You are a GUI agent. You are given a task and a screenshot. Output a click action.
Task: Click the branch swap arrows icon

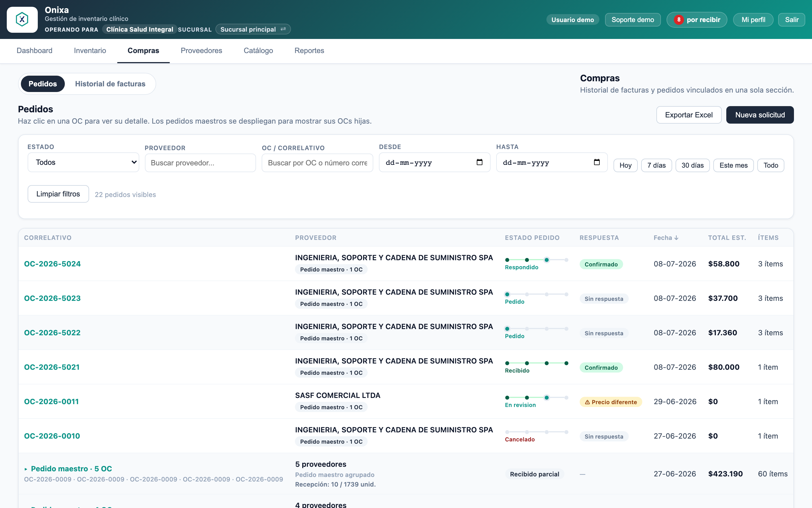(x=283, y=29)
